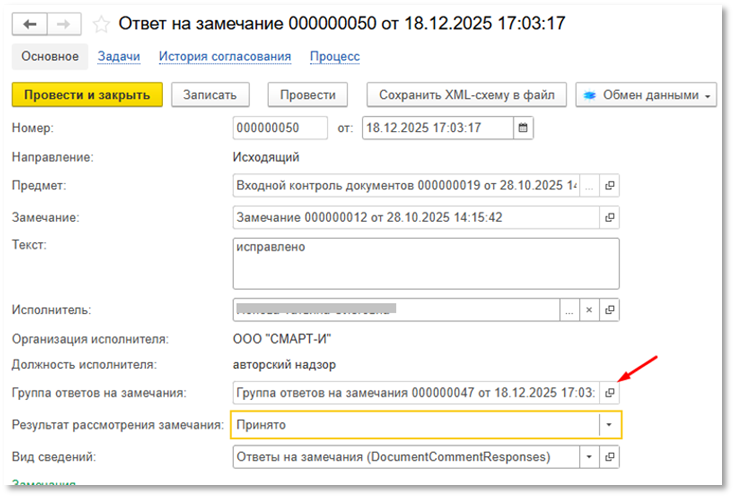The image size is (735, 498).
Task: Expand the Вид сведений dropdown list
Action: [589, 457]
